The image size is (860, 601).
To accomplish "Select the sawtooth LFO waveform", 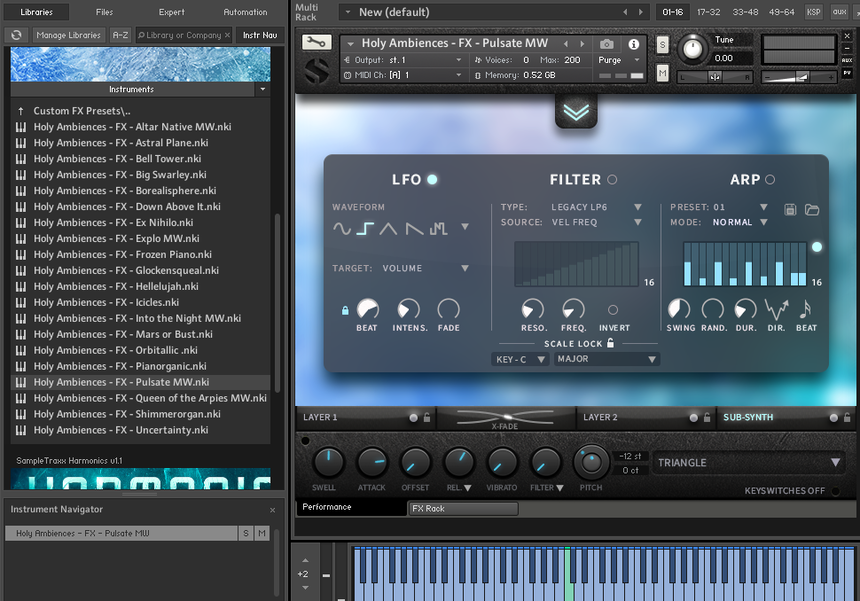I will click(x=414, y=228).
